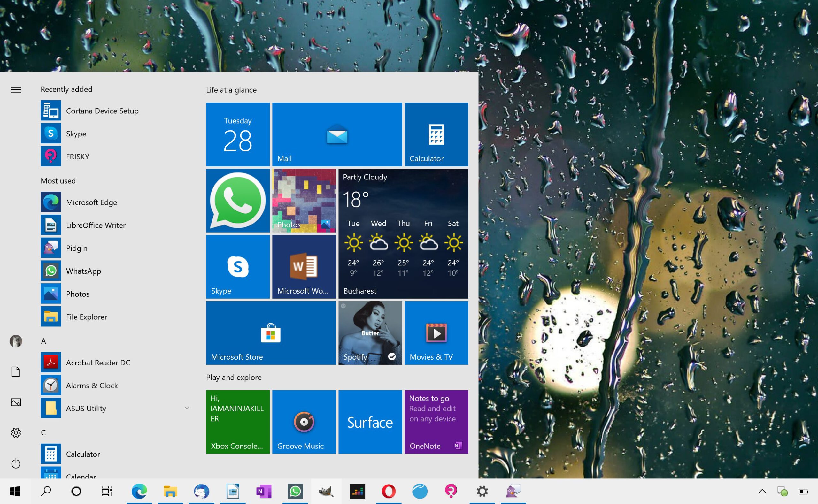Open the Photos live tile
Screen dimensions: 818x504
point(304,200)
